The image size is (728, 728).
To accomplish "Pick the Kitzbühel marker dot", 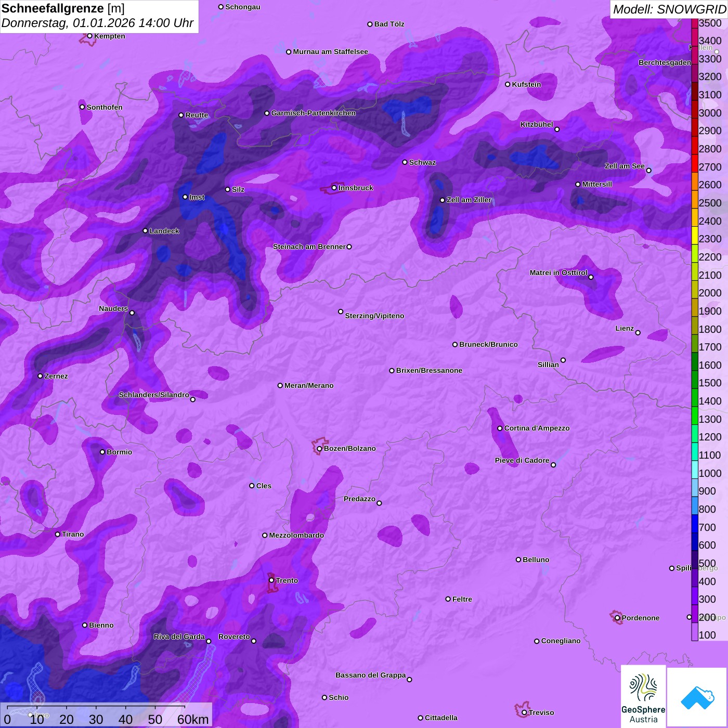I will pyautogui.click(x=557, y=129).
